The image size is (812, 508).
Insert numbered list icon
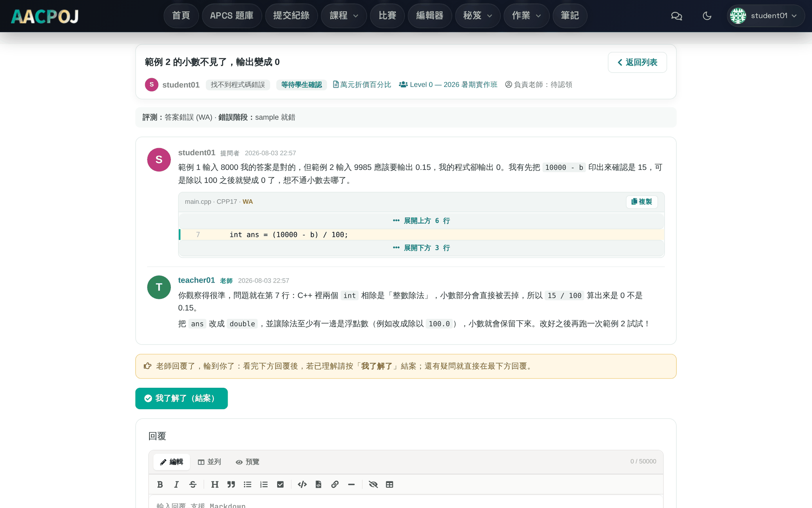(x=264, y=484)
